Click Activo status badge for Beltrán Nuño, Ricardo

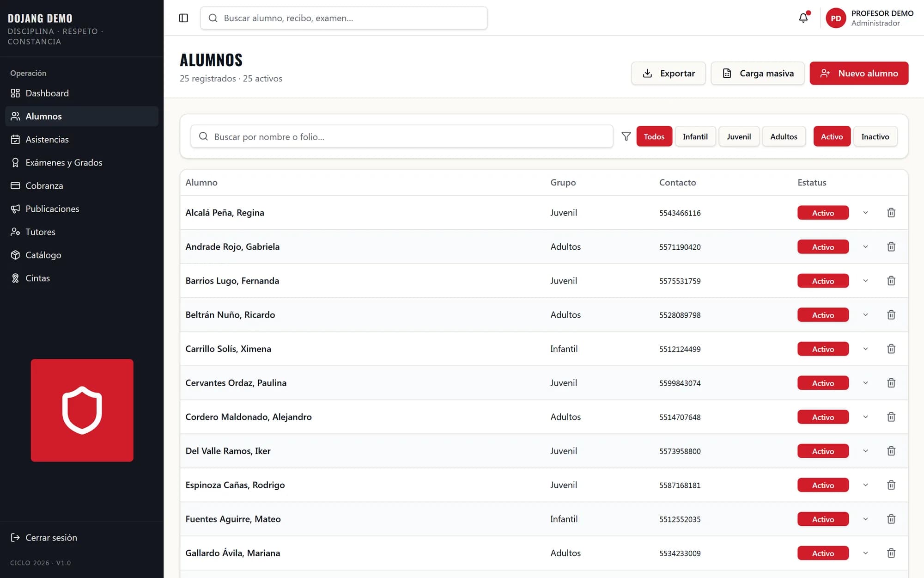tap(823, 315)
